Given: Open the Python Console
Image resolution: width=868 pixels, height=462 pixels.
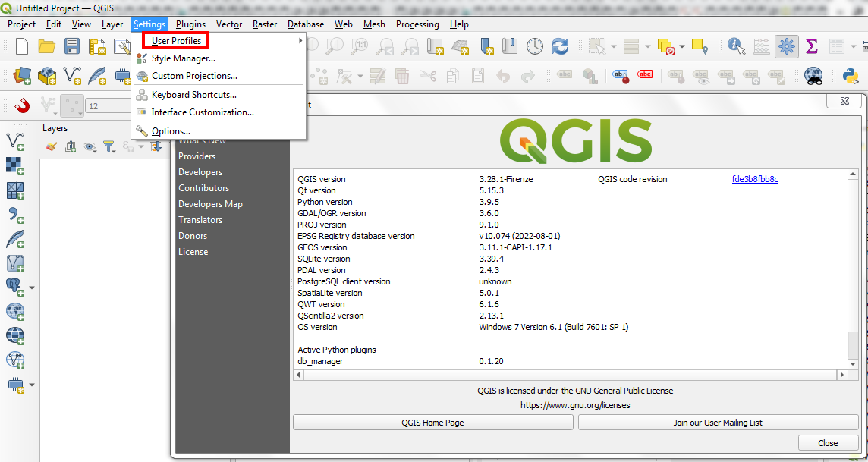Looking at the screenshot, I should [x=851, y=75].
